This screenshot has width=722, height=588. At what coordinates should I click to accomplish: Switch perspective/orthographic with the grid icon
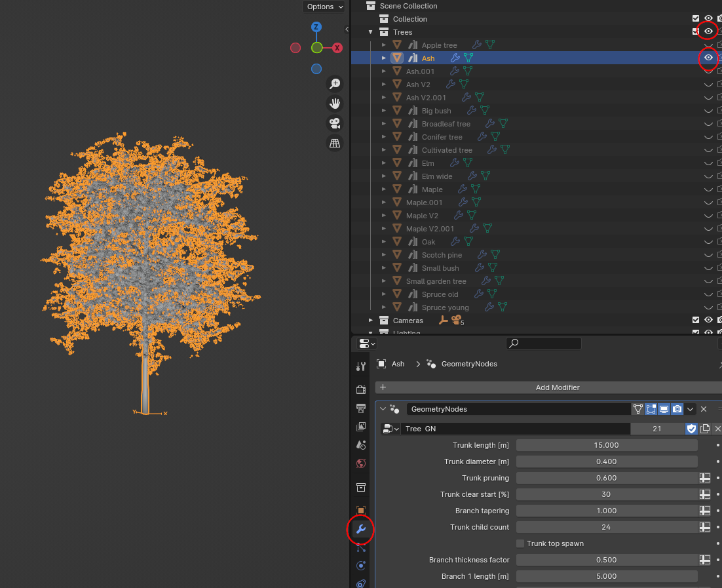pos(335,144)
